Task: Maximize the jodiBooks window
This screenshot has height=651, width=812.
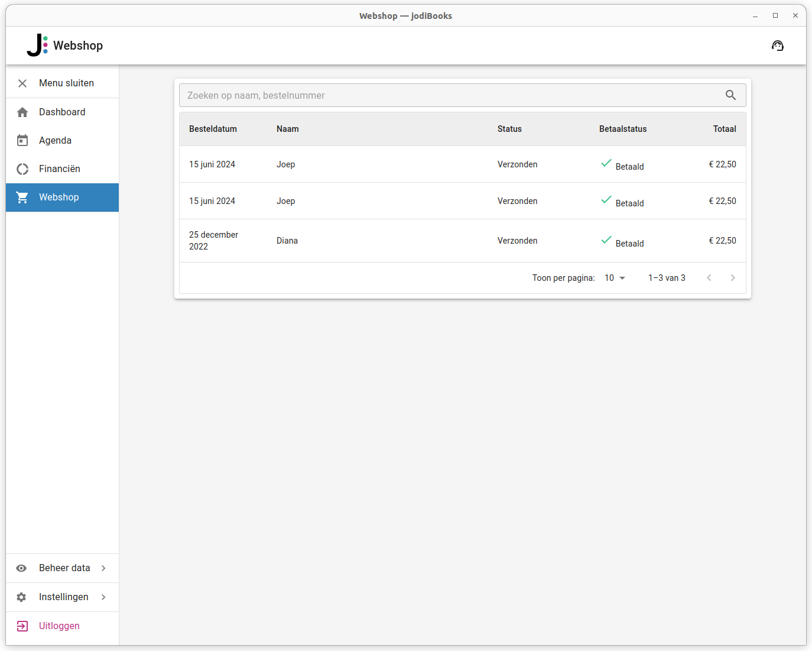Action: click(x=775, y=16)
